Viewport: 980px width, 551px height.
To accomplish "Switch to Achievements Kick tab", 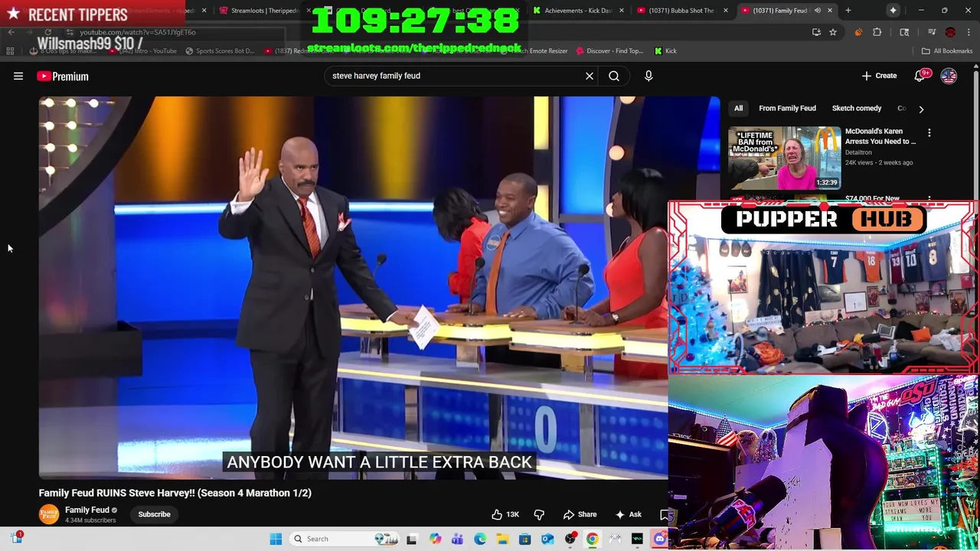I will [x=578, y=11].
